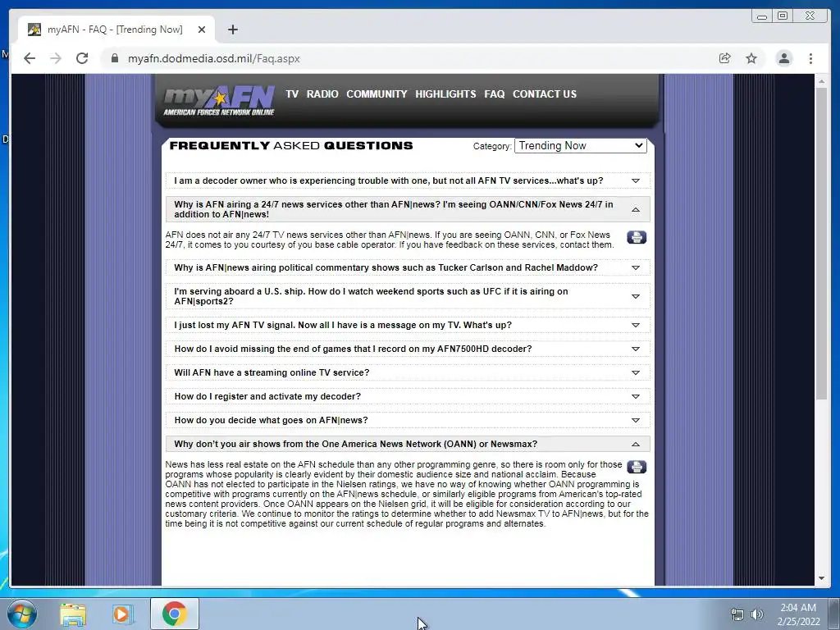Expand the decoder owner trouble question

(x=408, y=180)
